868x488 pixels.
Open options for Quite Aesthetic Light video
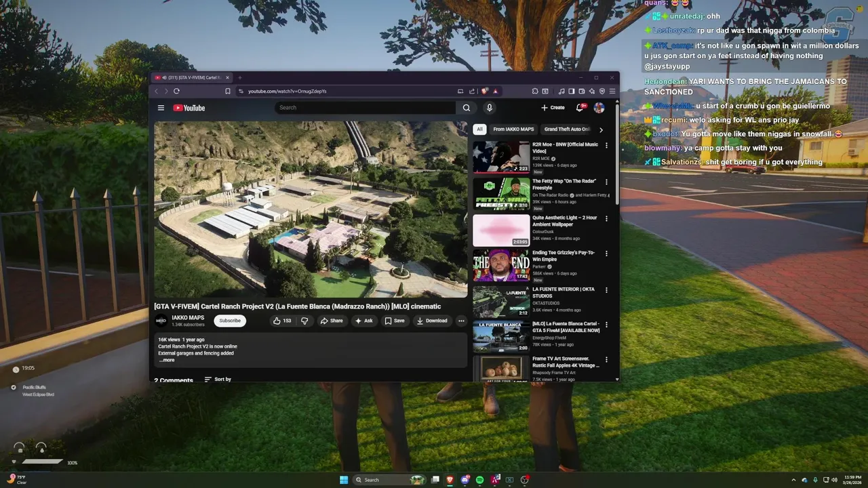pyautogui.click(x=606, y=218)
